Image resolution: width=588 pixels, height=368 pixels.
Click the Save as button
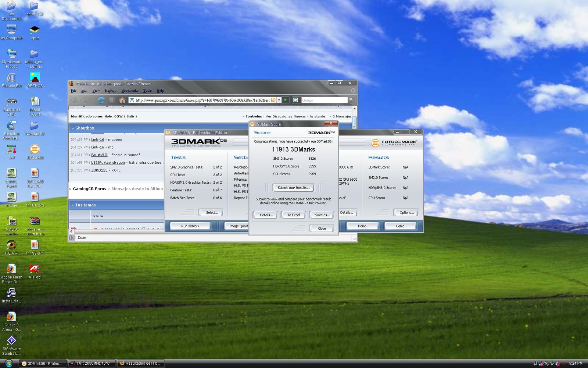[322, 215]
